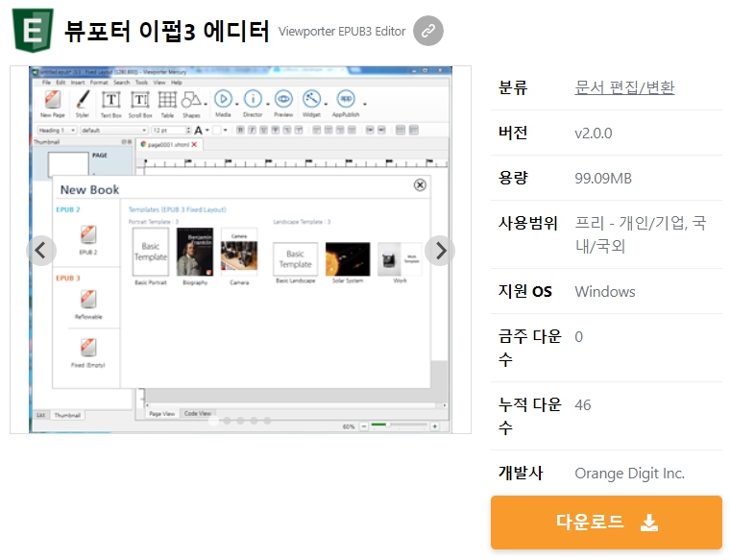Expand the AppPublish dropdown arrow
This screenshot has width=730, height=560.
click(x=365, y=104)
